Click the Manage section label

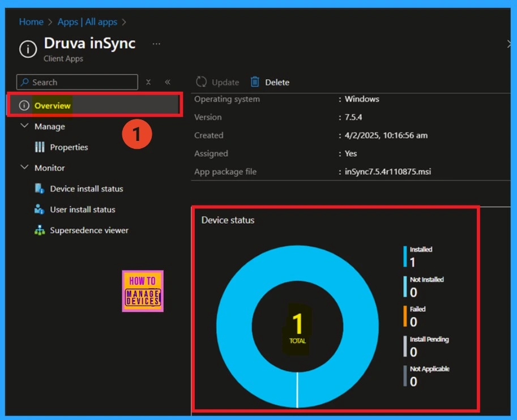point(50,127)
